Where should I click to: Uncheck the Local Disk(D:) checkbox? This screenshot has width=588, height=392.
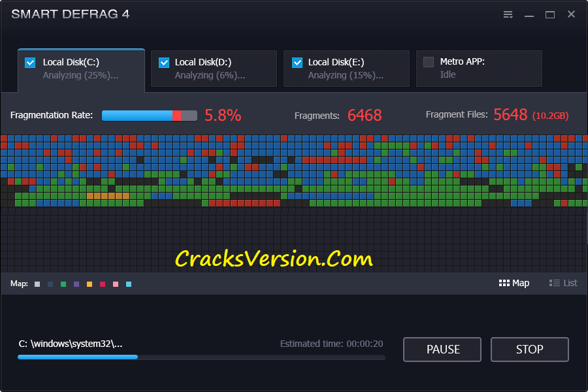pos(164,63)
